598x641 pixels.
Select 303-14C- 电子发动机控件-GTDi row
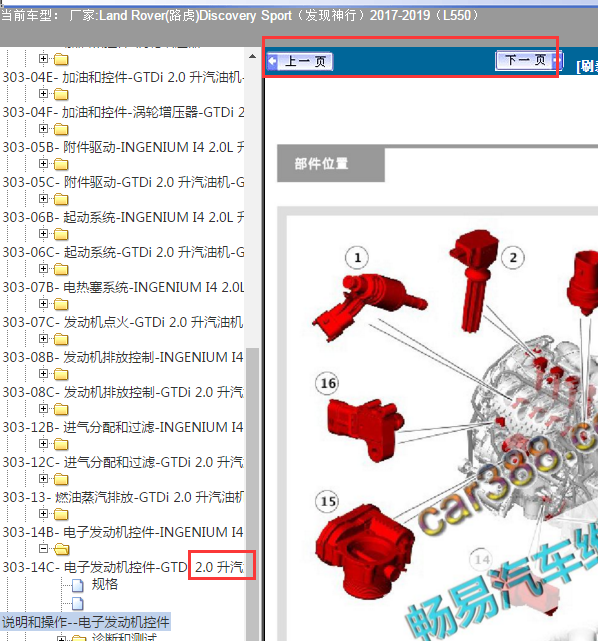[x=123, y=567]
